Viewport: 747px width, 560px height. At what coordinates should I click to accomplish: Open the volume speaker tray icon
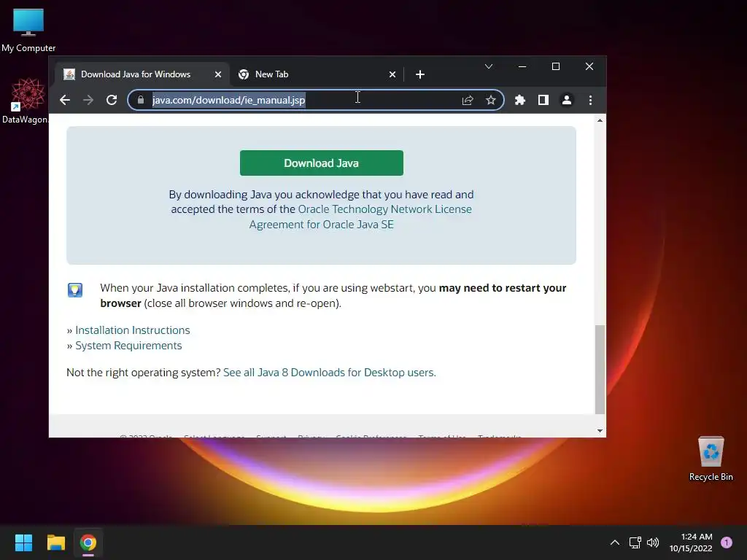pyautogui.click(x=653, y=542)
